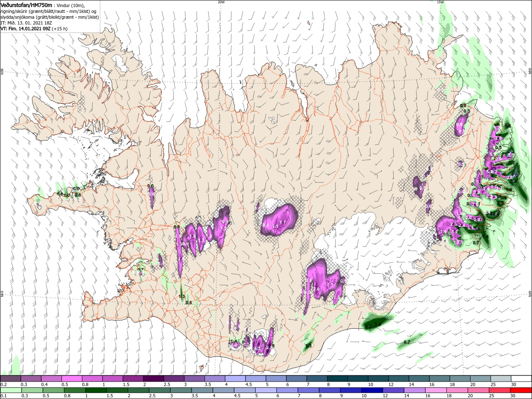Pick the lavender 4–4.5 top legend swatch
Image resolution: width=532 pixels, height=399 pixels.
235,379
